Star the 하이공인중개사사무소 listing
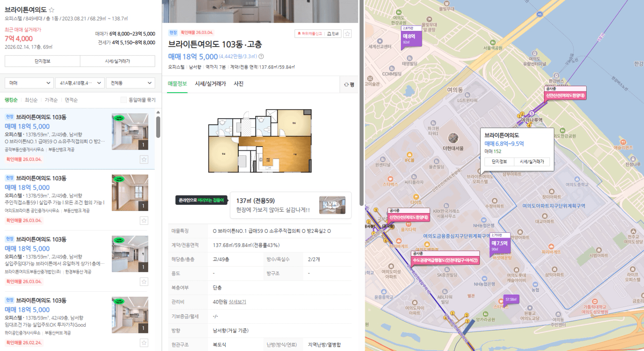 pyautogui.click(x=144, y=343)
